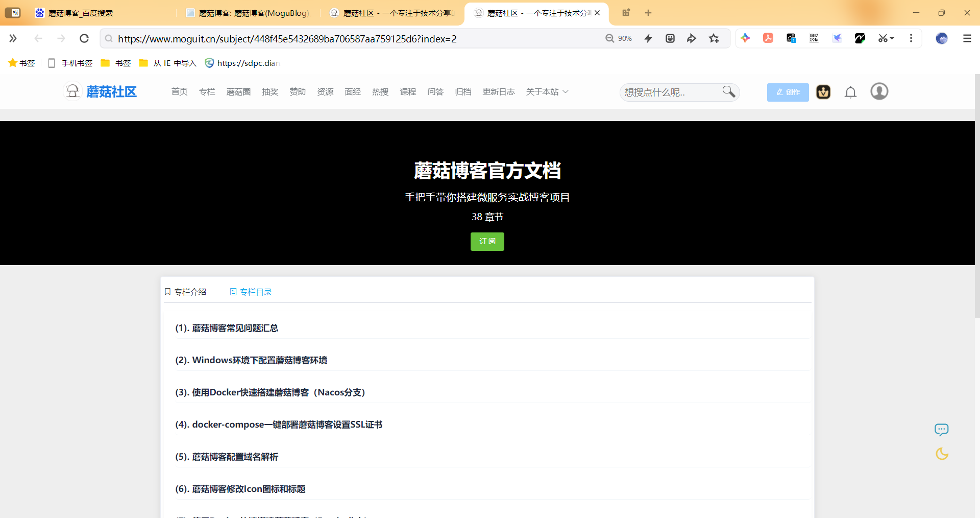The width and height of the screenshot is (980, 518).
Task: Switch to the third 蘑菇社区 browser tab
Action: tap(393, 13)
